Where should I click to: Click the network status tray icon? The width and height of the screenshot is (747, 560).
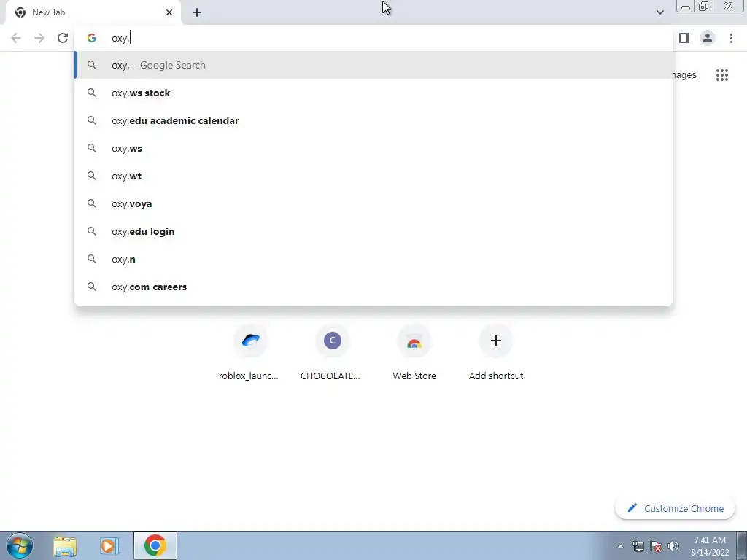click(x=638, y=546)
